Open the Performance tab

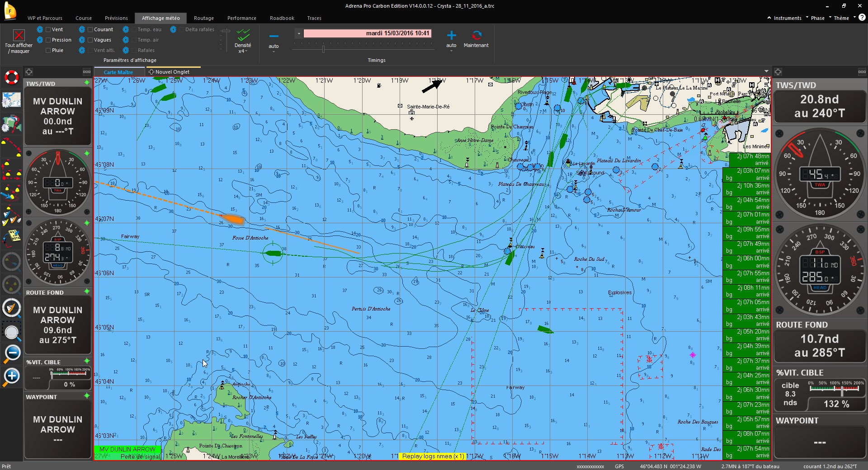[242, 18]
